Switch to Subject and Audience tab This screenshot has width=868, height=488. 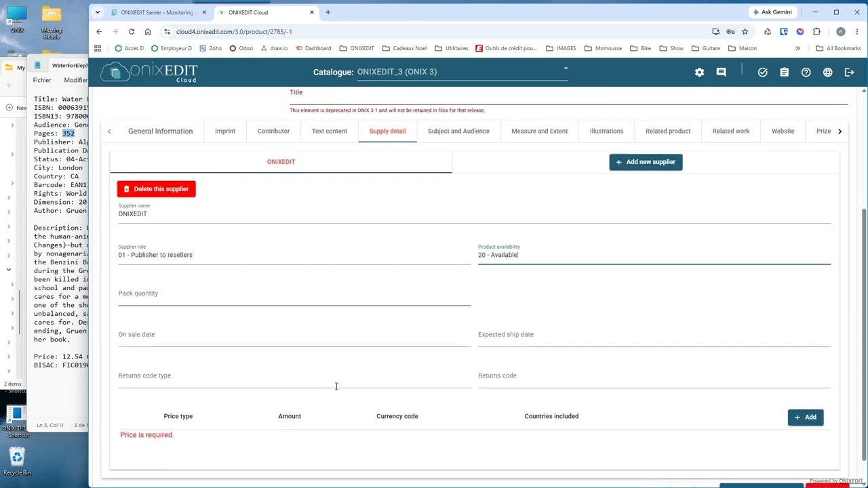tap(458, 131)
